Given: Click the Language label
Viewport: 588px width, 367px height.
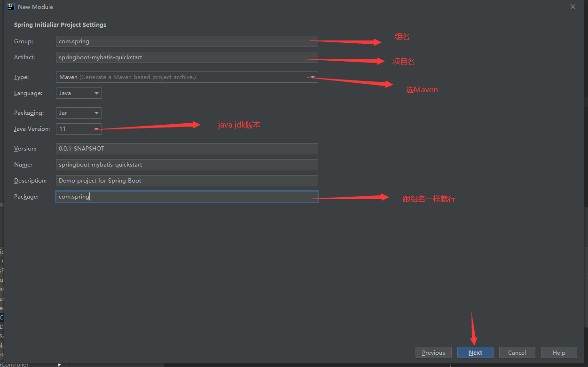Looking at the screenshot, I should click(x=28, y=93).
